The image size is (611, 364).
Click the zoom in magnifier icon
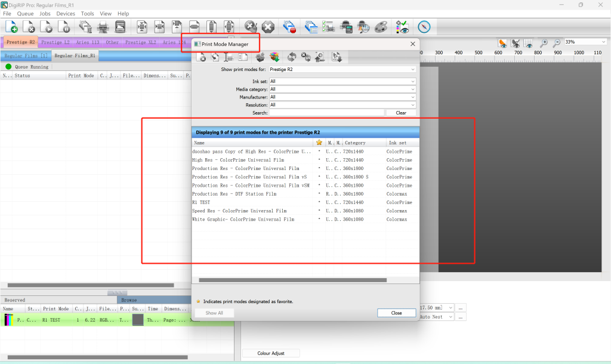tap(544, 43)
